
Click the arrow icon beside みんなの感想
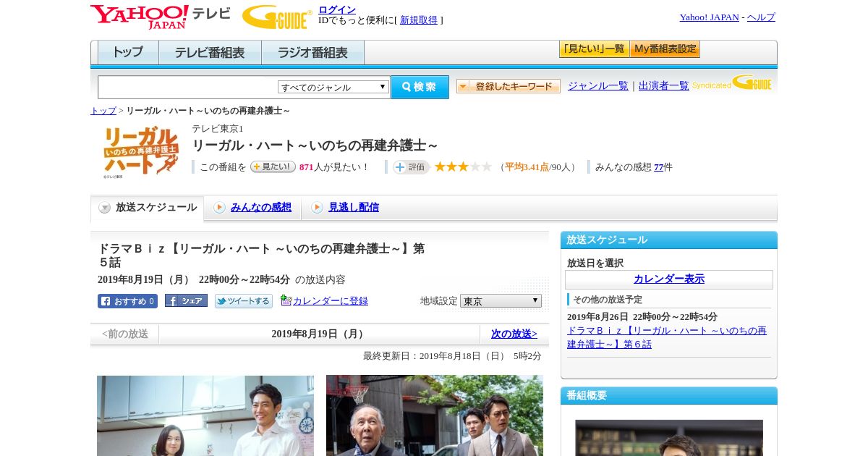pyautogui.click(x=219, y=208)
